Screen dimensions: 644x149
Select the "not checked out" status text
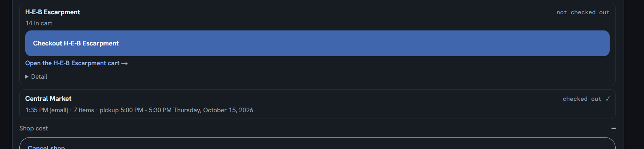click(583, 12)
